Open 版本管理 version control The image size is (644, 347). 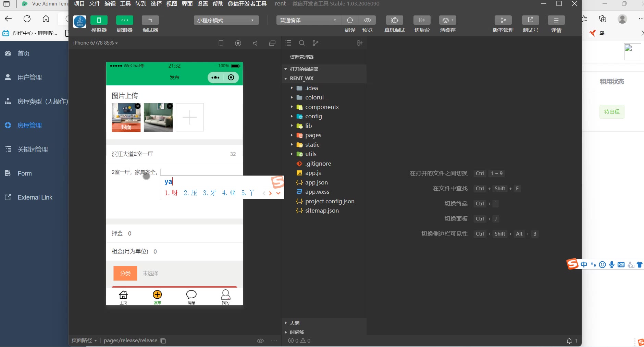click(x=503, y=20)
